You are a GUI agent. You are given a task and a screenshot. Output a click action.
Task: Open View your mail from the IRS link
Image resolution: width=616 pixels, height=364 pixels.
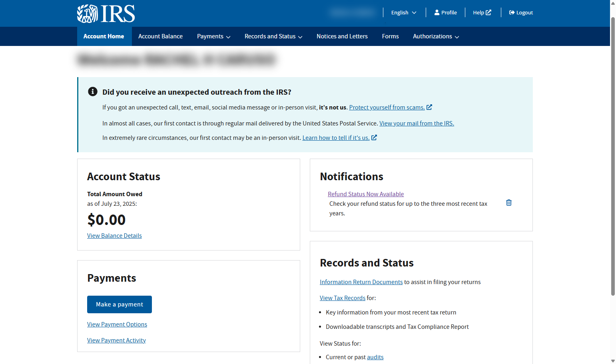[x=417, y=123]
